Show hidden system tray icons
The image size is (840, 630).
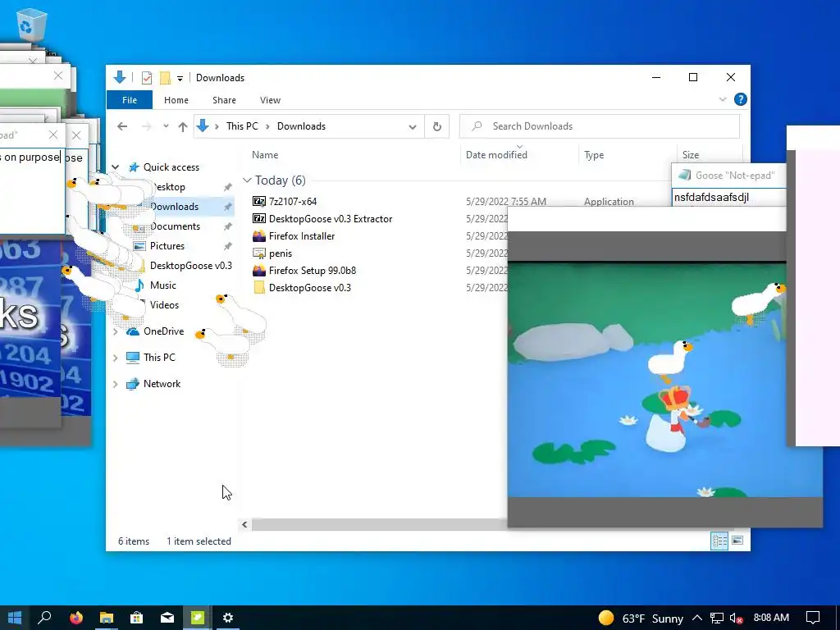[696, 618]
